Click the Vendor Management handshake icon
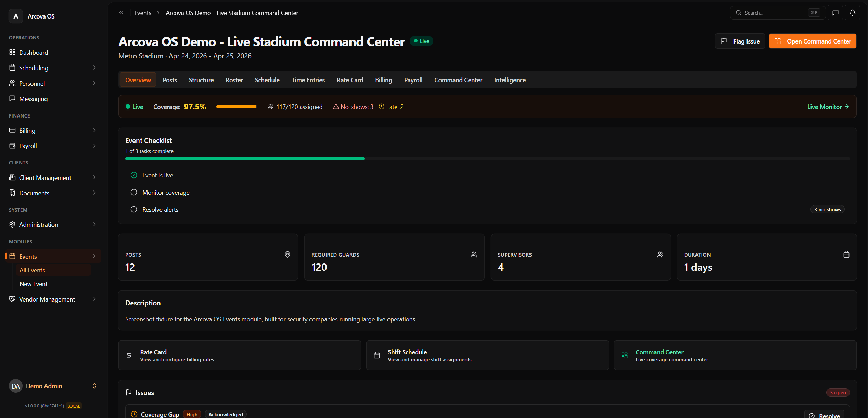The width and height of the screenshot is (868, 418). tap(12, 299)
